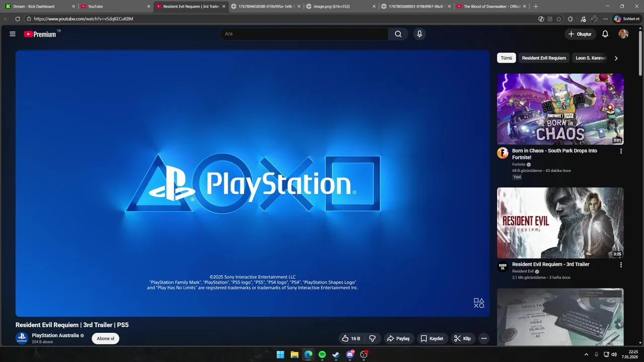Click the Resident Evil channel name
644x362 pixels.
tap(523, 271)
